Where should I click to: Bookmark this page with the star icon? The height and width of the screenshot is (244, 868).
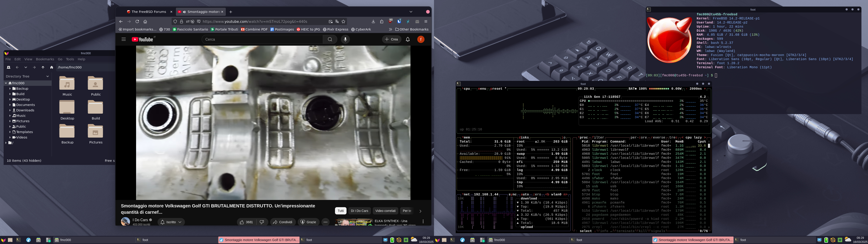click(343, 21)
